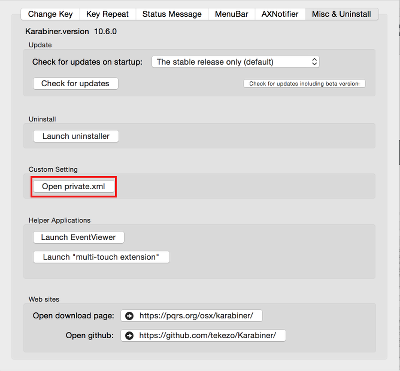This screenshot has width=400, height=371.
Task: Click the "Custom Setting" section heading
Action: point(53,169)
